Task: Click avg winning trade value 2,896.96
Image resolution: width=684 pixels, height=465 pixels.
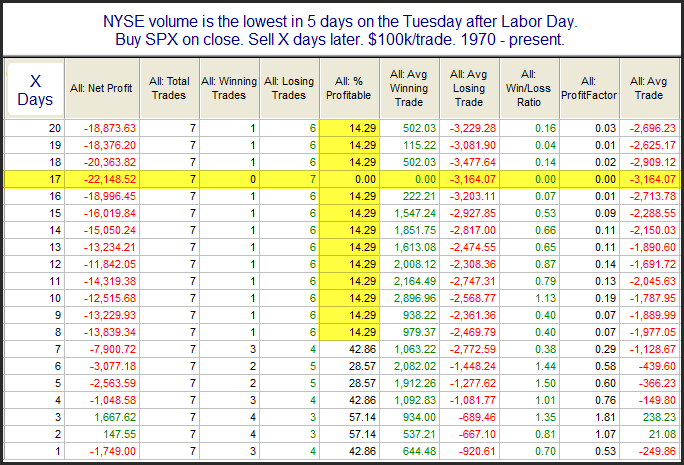Action: tap(415, 298)
